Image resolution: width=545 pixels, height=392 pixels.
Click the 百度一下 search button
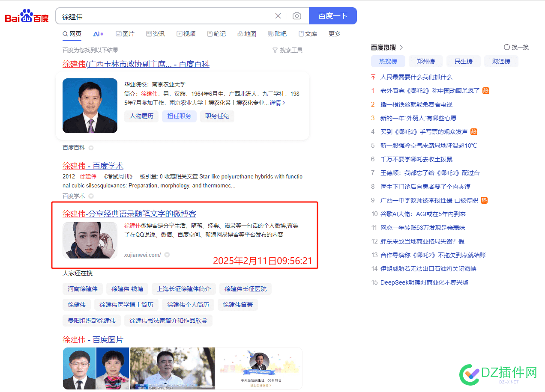click(333, 16)
